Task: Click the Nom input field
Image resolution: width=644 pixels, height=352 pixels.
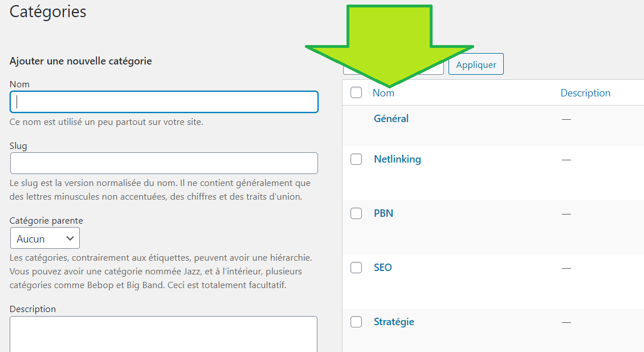Action: coord(164,102)
